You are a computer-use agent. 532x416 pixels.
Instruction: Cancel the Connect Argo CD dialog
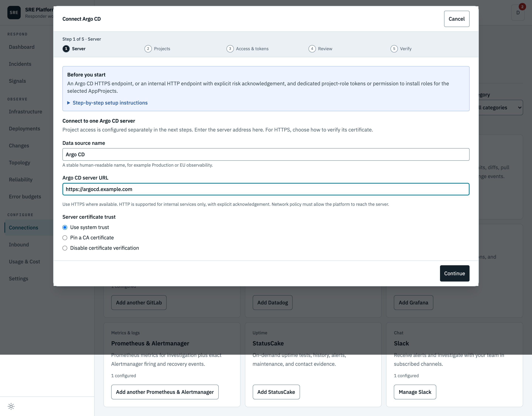tap(456, 19)
